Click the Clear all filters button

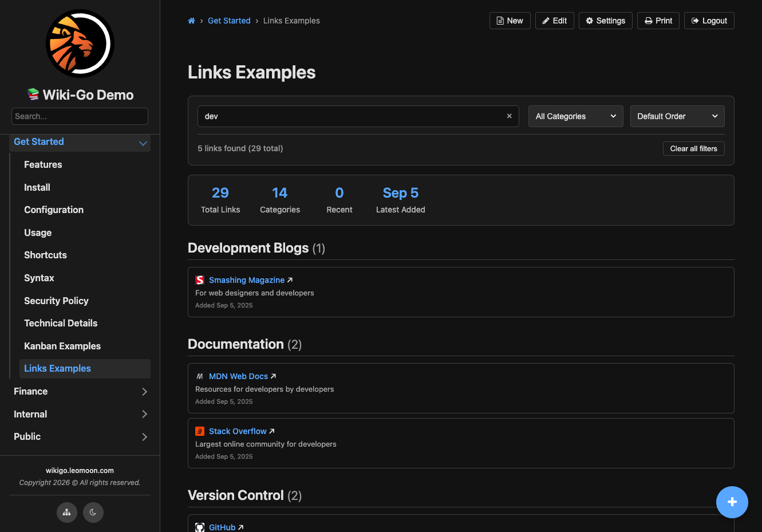point(694,148)
